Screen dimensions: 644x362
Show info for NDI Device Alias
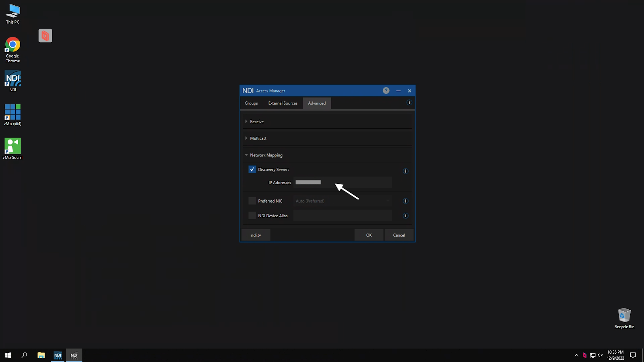(x=405, y=216)
